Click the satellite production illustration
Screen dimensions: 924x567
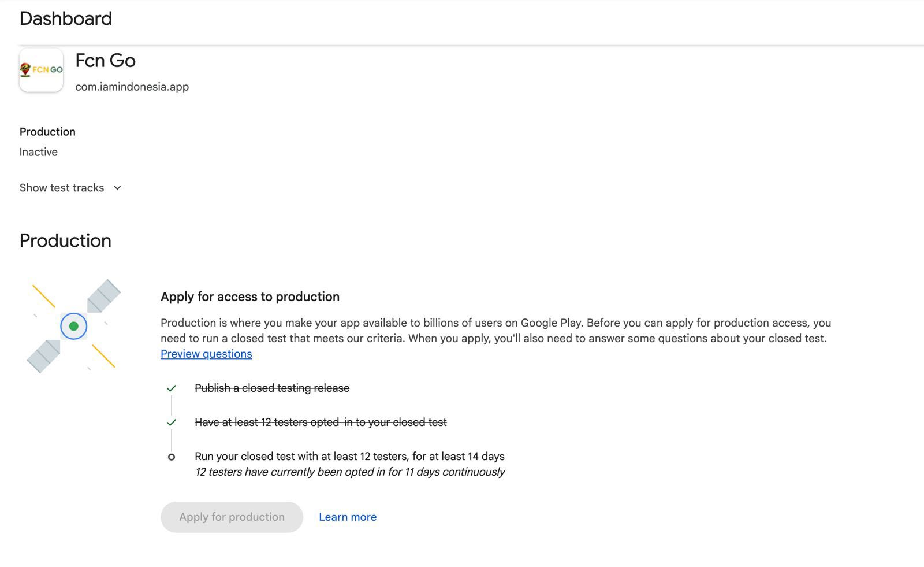(x=74, y=327)
